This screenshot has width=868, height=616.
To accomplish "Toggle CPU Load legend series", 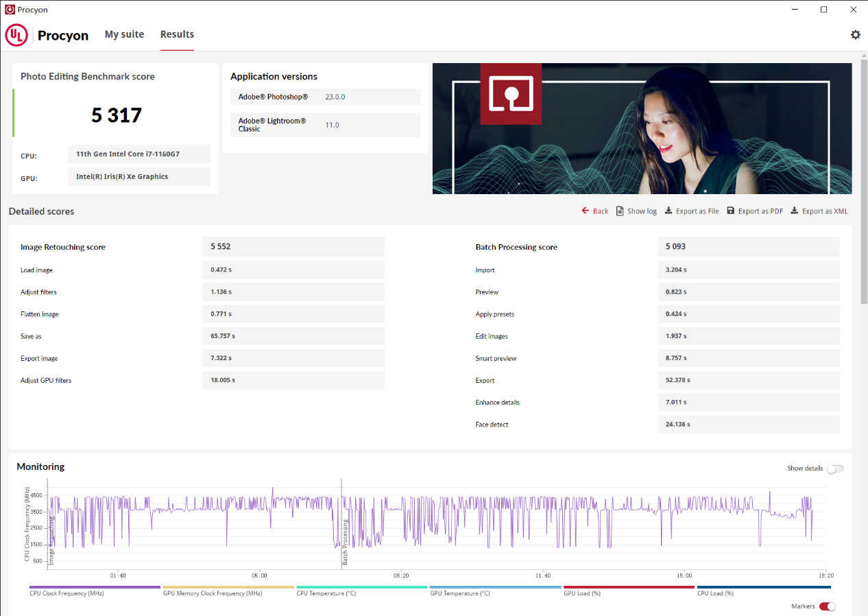I will click(763, 590).
